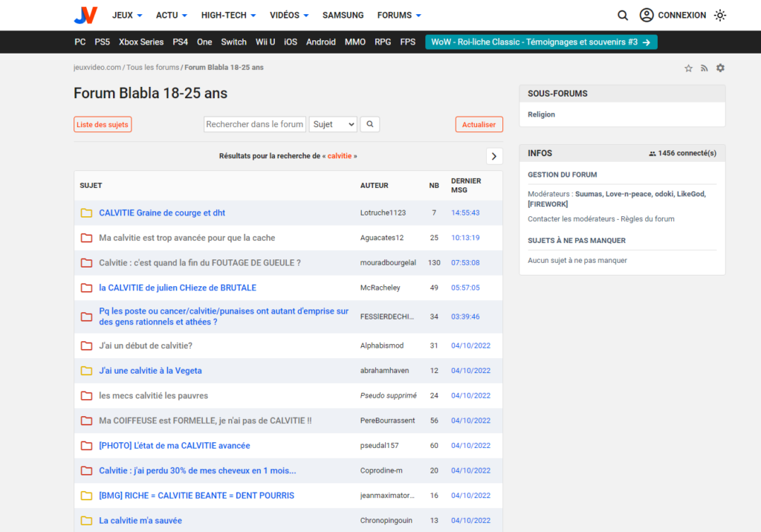Submit forum search with magnifier button
This screenshot has height=532, width=761.
coord(370,125)
